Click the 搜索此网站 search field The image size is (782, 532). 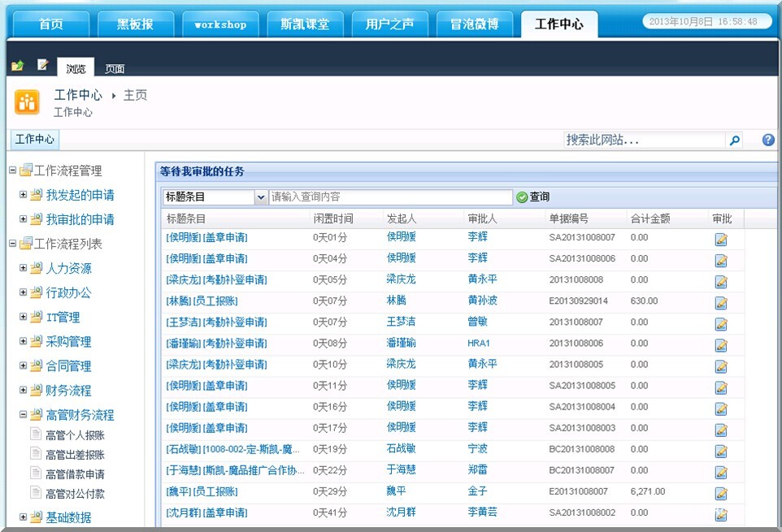(x=644, y=141)
